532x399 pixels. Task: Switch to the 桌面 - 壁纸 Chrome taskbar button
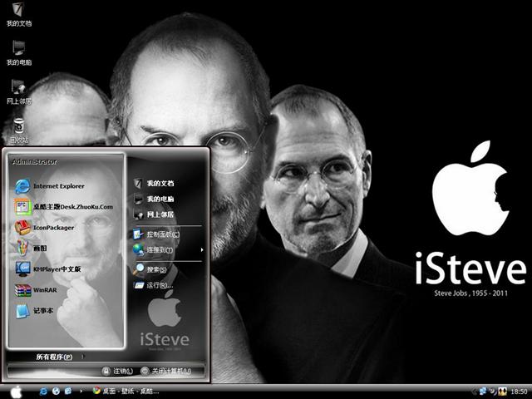pos(126,392)
